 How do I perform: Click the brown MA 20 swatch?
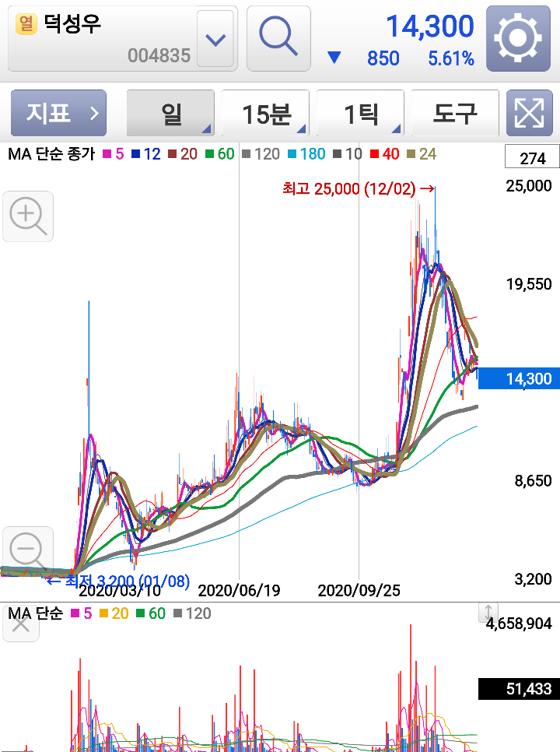pos(172,154)
